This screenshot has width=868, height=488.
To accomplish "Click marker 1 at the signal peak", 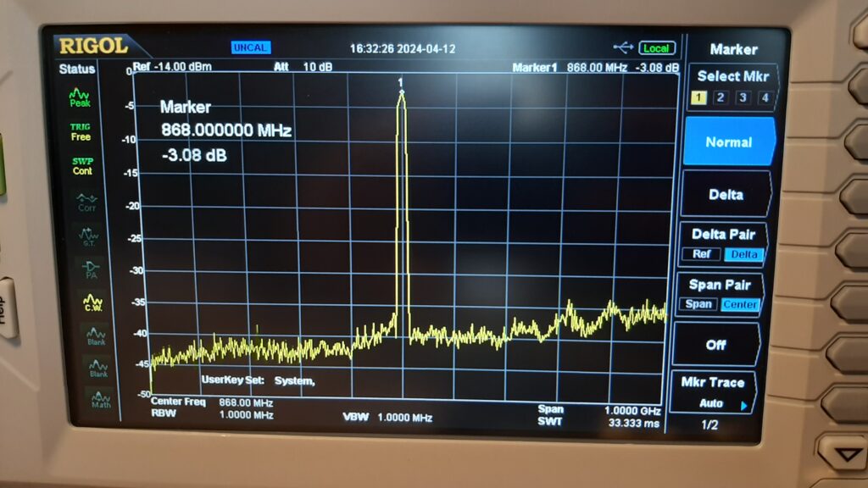I will click(x=401, y=91).
